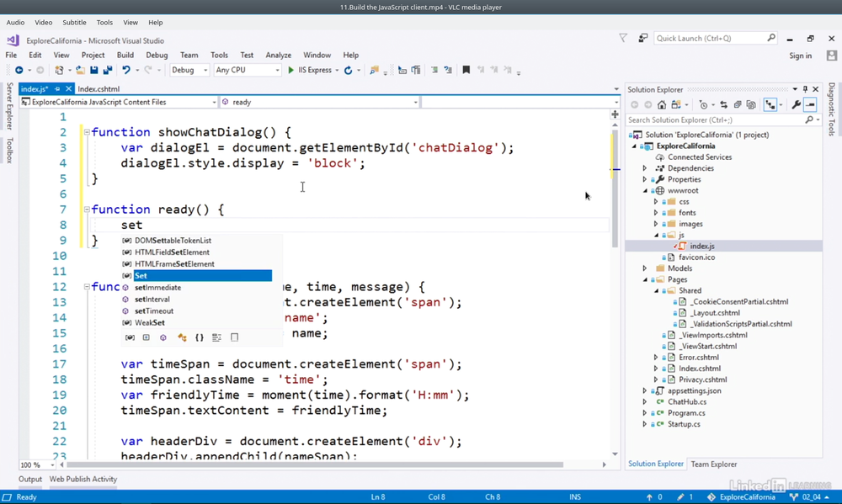The height and width of the screenshot is (504, 842).
Task: Open the Server Explorer side tab
Action: [x=9, y=106]
